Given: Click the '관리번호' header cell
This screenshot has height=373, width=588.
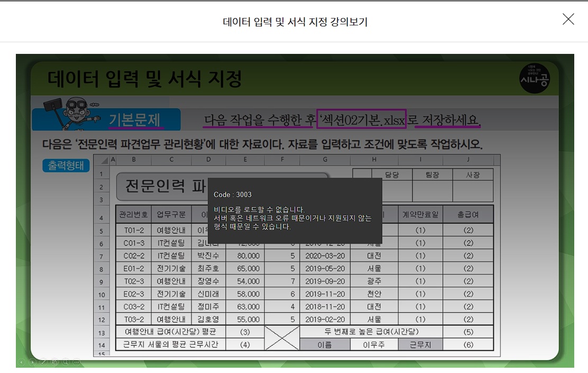Looking at the screenshot, I should click(x=133, y=215).
